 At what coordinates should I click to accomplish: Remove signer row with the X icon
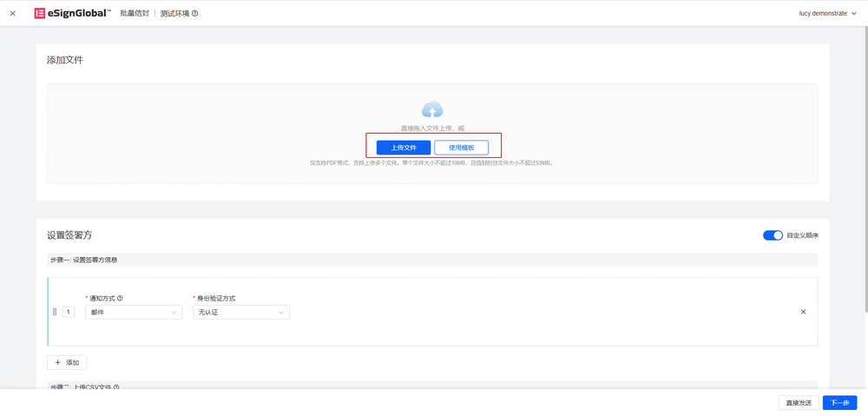pos(803,312)
